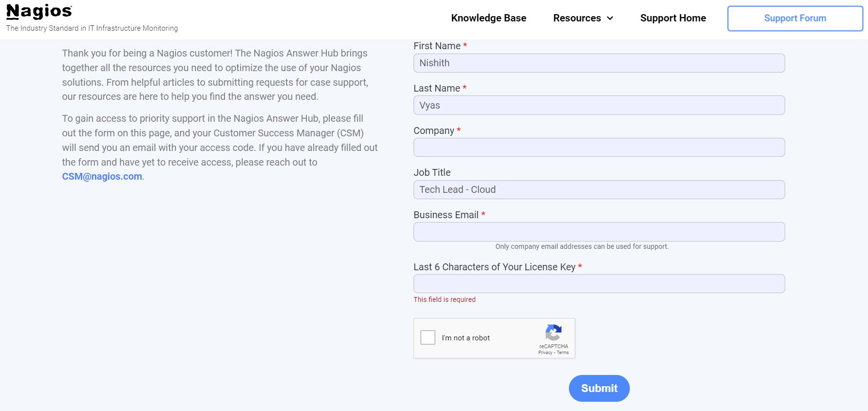
Task: Open the reCAPTCHA Privacy link
Action: (545, 353)
